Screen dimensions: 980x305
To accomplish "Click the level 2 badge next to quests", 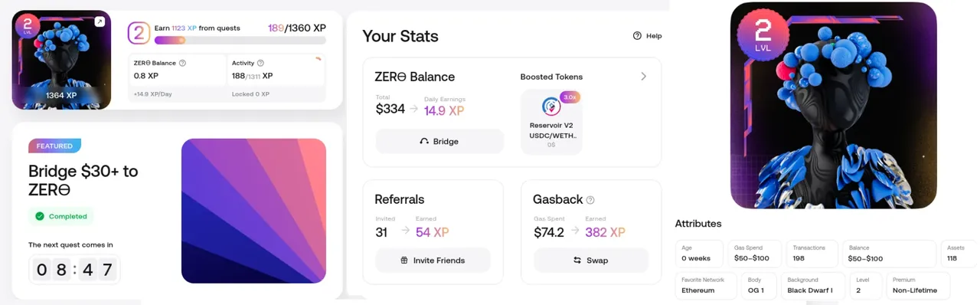I will click(x=139, y=33).
